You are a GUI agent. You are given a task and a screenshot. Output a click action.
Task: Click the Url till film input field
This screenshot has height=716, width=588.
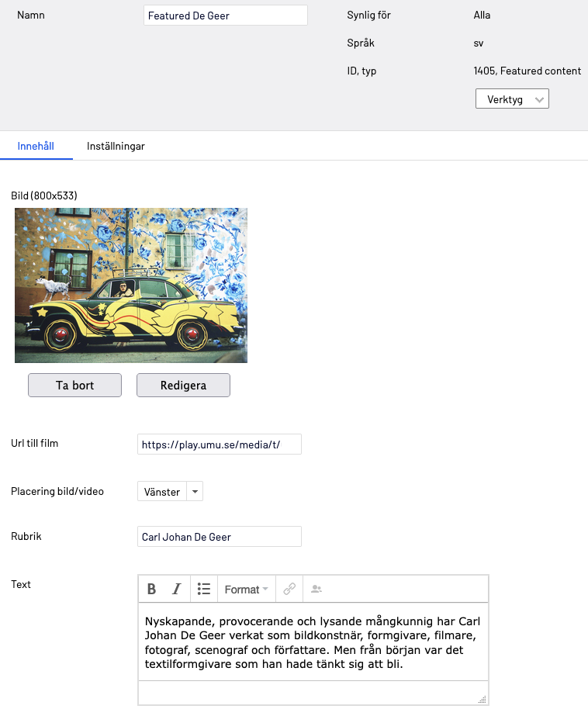click(x=220, y=444)
